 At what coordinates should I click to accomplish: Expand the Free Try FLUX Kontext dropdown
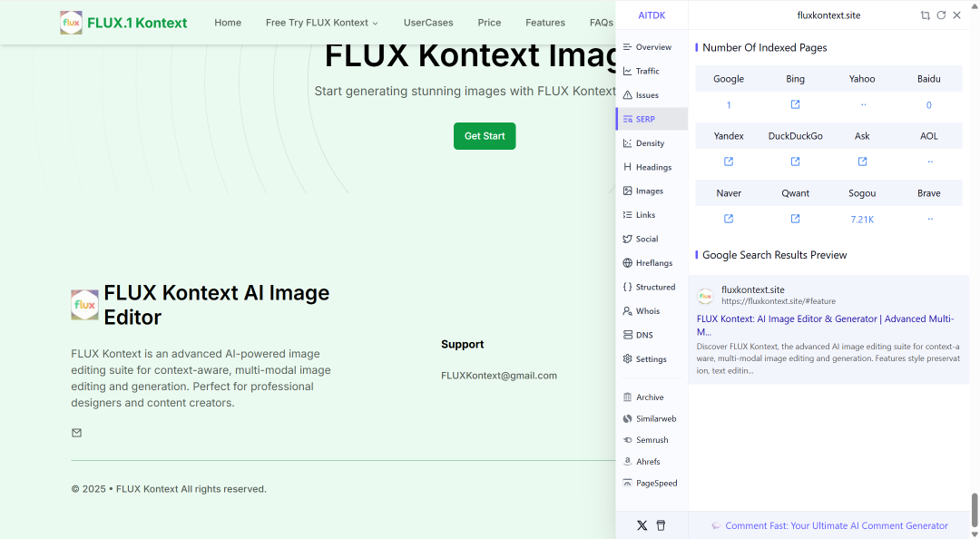pyautogui.click(x=322, y=23)
